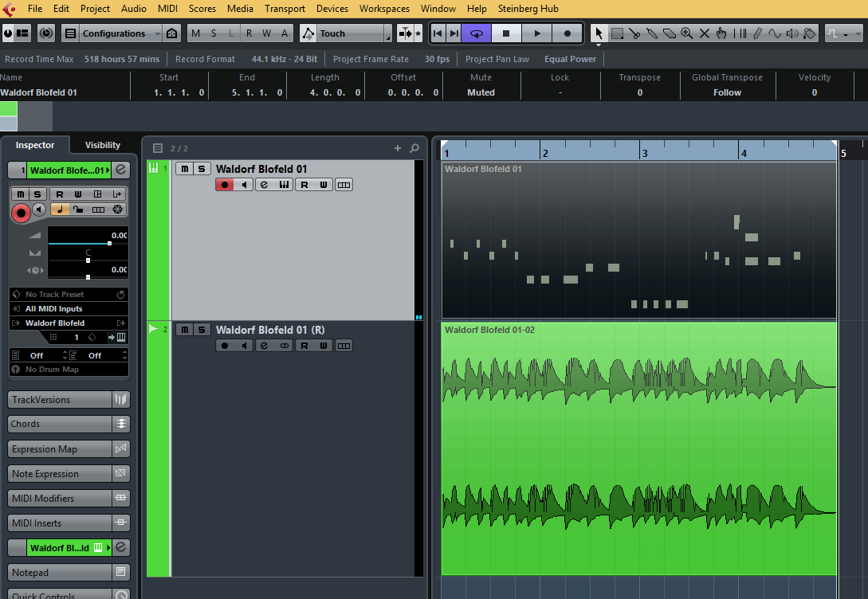Select the Comp hand tool
This screenshot has width=868, height=599.
721,33
